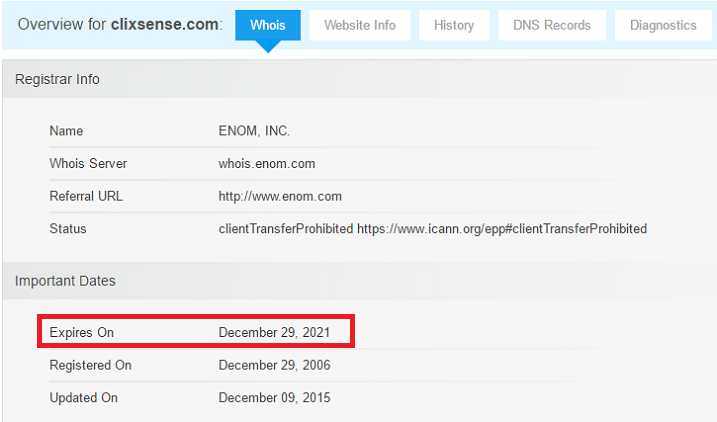Click the Expires On label
The image size is (717, 422).
[x=81, y=332]
